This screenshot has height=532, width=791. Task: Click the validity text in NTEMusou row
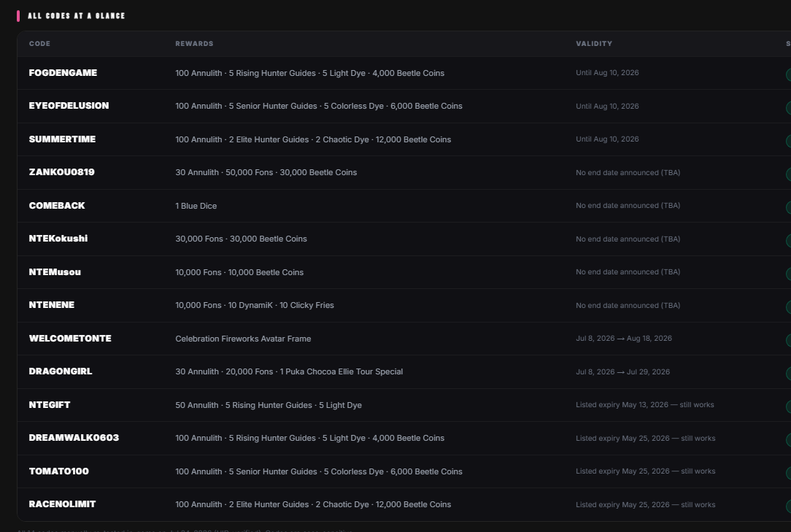[628, 271]
